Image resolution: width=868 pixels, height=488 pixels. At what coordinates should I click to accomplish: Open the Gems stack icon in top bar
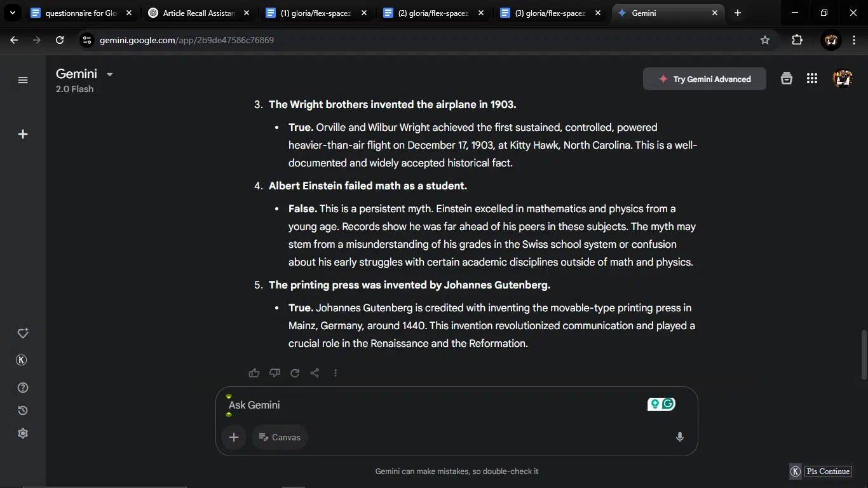[x=787, y=79]
